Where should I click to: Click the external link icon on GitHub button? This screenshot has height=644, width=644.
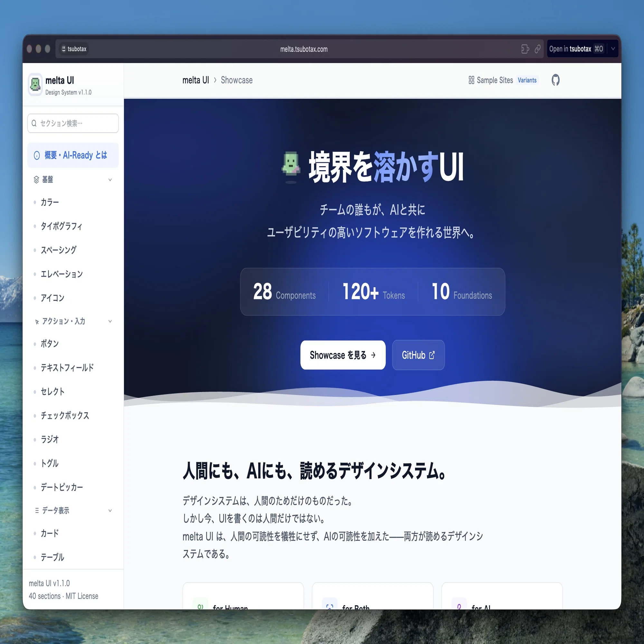point(432,355)
